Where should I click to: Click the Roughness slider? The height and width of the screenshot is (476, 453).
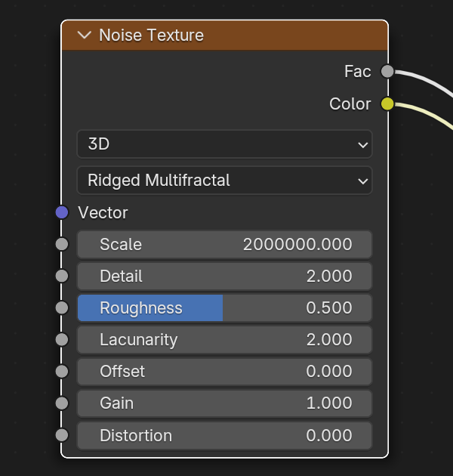(224, 308)
